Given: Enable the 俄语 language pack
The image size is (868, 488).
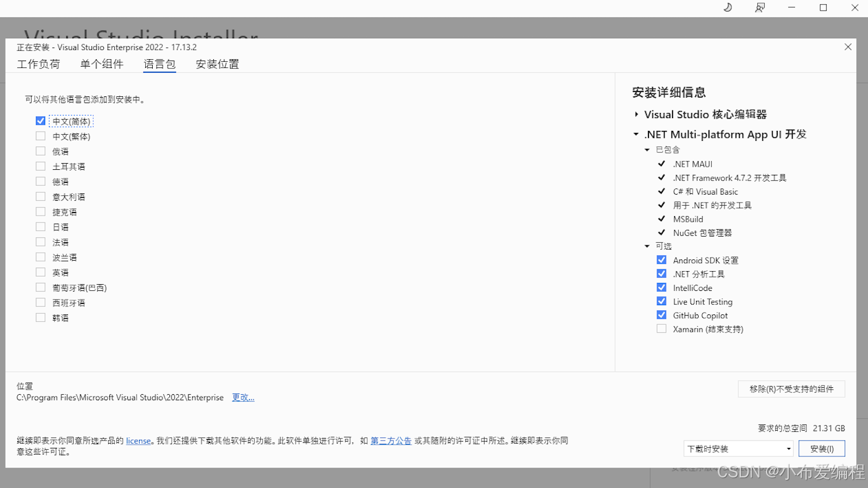Looking at the screenshot, I should point(41,151).
